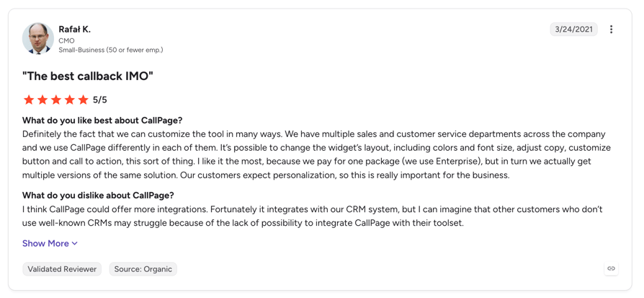
Task: Click the Small-Business (50 or fewer emp.) label
Action: (111, 50)
